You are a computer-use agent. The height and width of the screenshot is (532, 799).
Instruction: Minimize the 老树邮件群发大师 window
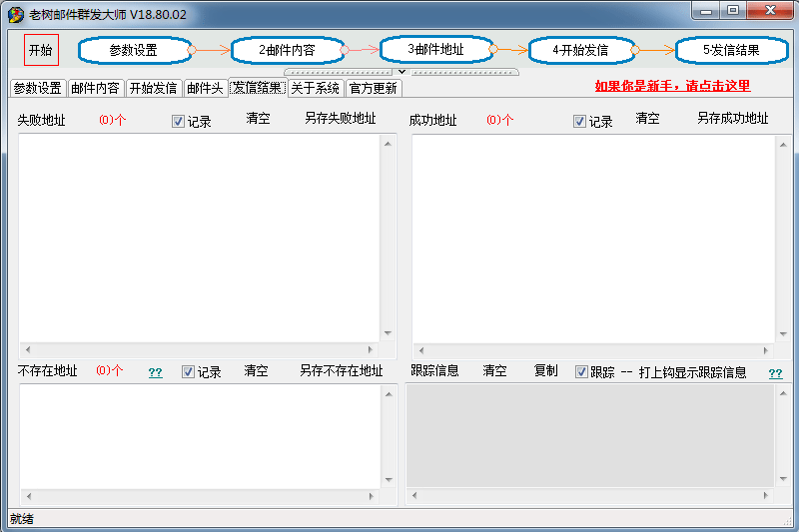click(x=706, y=11)
